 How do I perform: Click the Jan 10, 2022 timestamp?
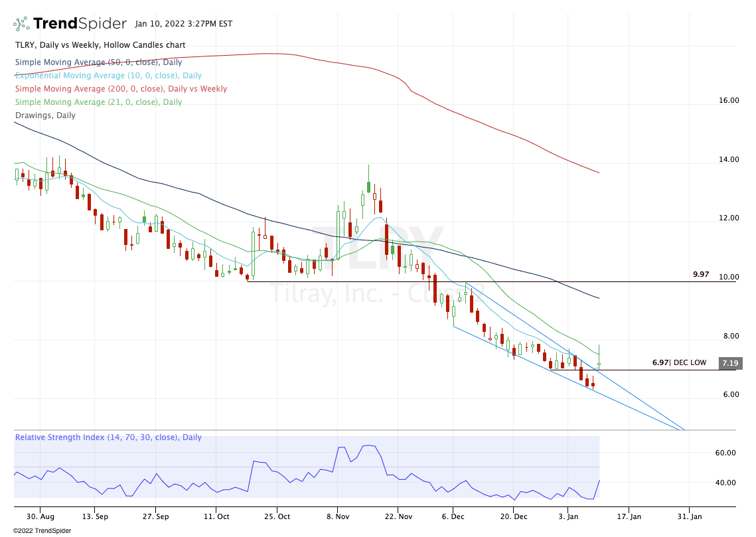click(183, 24)
